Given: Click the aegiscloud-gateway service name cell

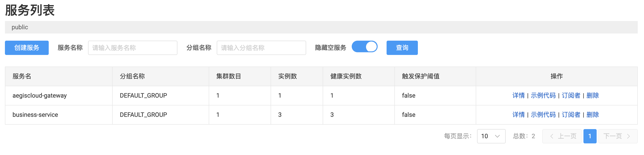Looking at the screenshot, I should (x=40, y=96).
